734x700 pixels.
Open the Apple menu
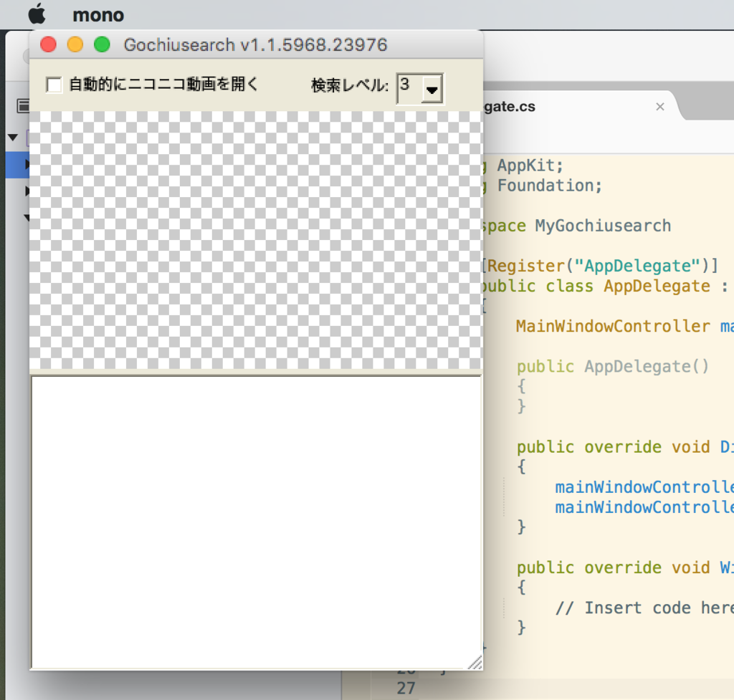[37, 14]
